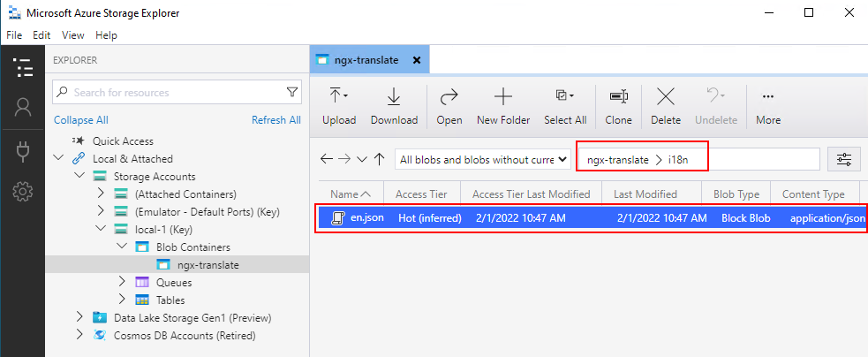The width and height of the screenshot is (868, 357).
Task: Click ngx-translate in the breadcrumb path
Action: coord(618,160)
